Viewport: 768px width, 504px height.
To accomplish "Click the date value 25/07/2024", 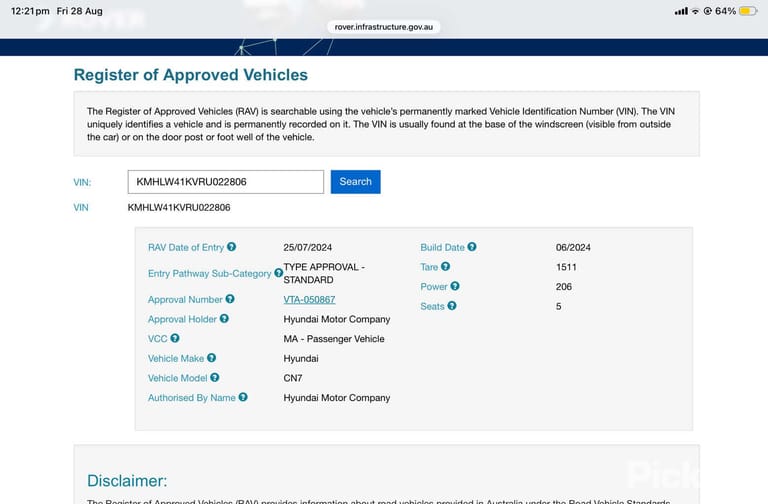I will 308,247.
